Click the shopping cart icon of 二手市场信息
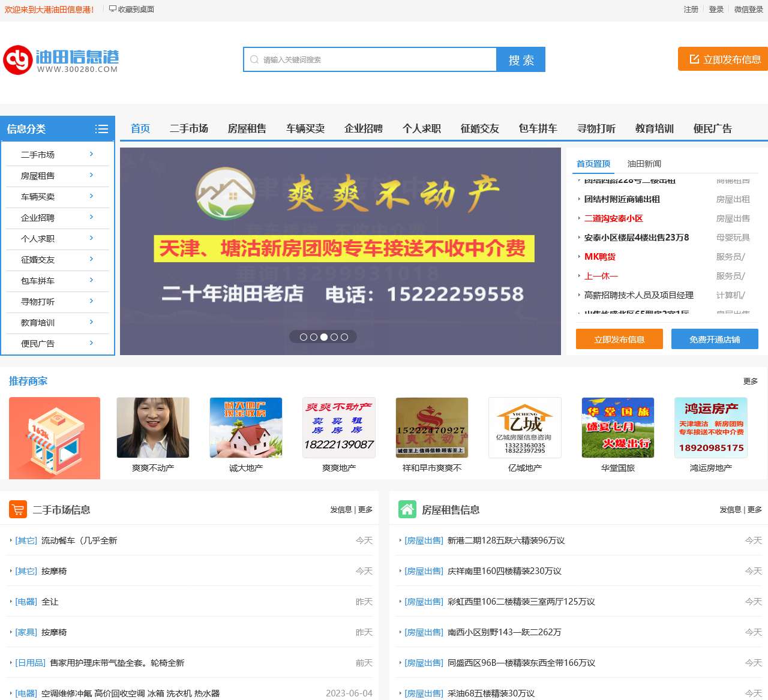The width and height of the screenshot is (768, 700). pos(18,509)
